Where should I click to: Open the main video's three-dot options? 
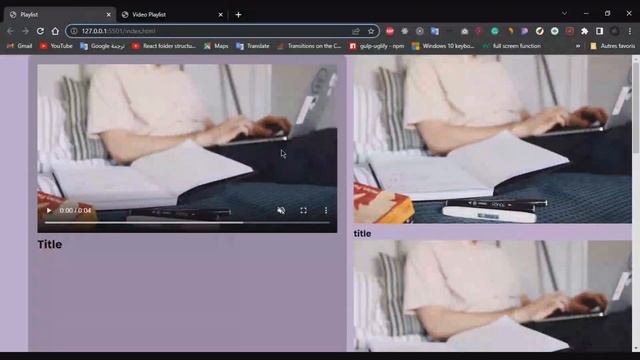[326, 211]
